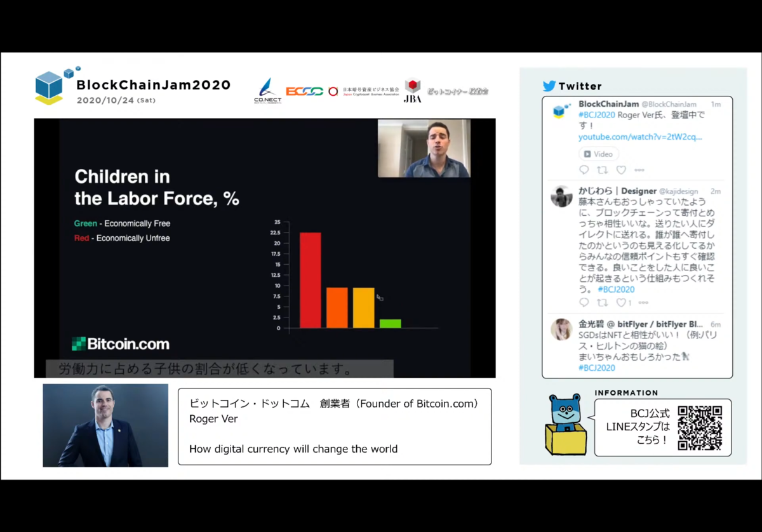Click #BCJ2020 hashtag in 金光碧 tweet
This screenshot has width=762, height=532.
pos(597,368)
